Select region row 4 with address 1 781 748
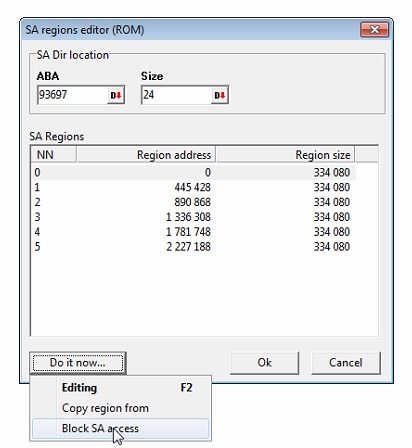 [x=194, y=232]
